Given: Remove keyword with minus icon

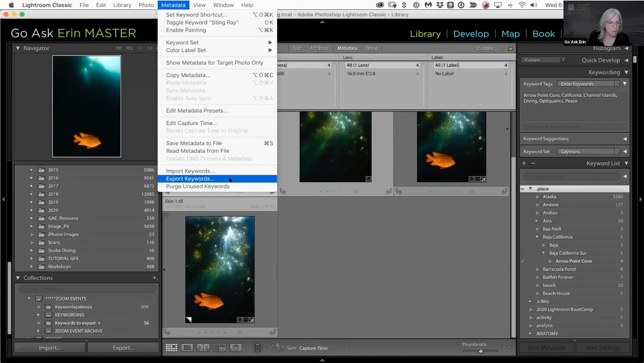Looking at the screenshot, I should [x=533, y=163].
